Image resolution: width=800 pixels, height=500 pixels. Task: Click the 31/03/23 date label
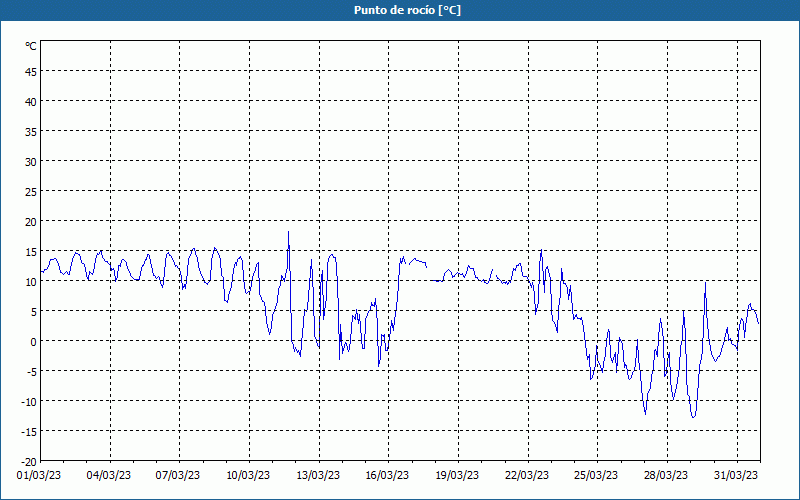pos(736,476)
